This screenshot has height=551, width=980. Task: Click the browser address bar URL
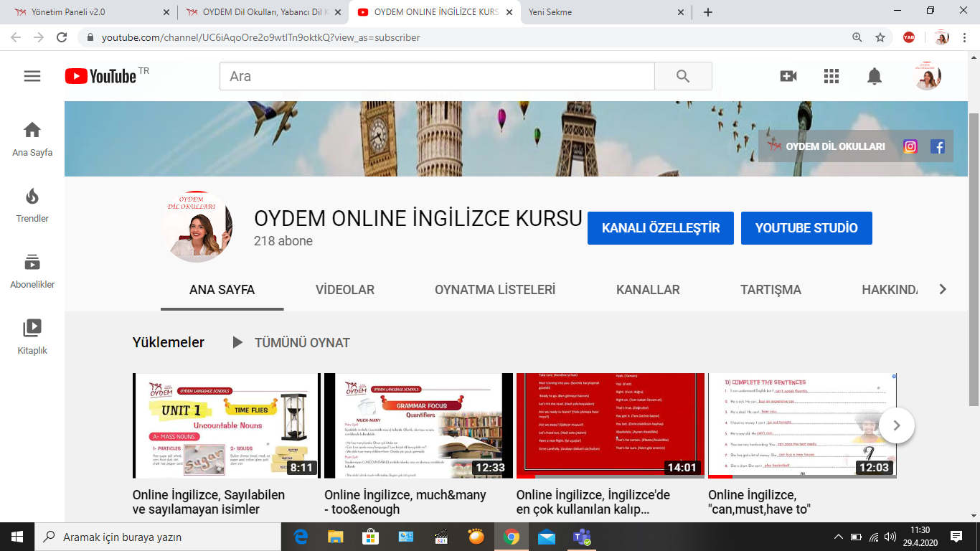(261, 37)
